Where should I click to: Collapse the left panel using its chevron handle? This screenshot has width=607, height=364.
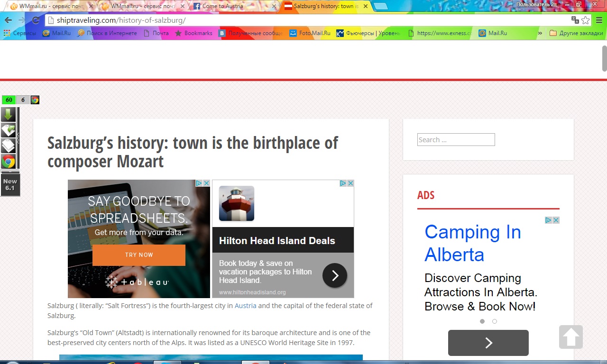click(x=18, y=138)
